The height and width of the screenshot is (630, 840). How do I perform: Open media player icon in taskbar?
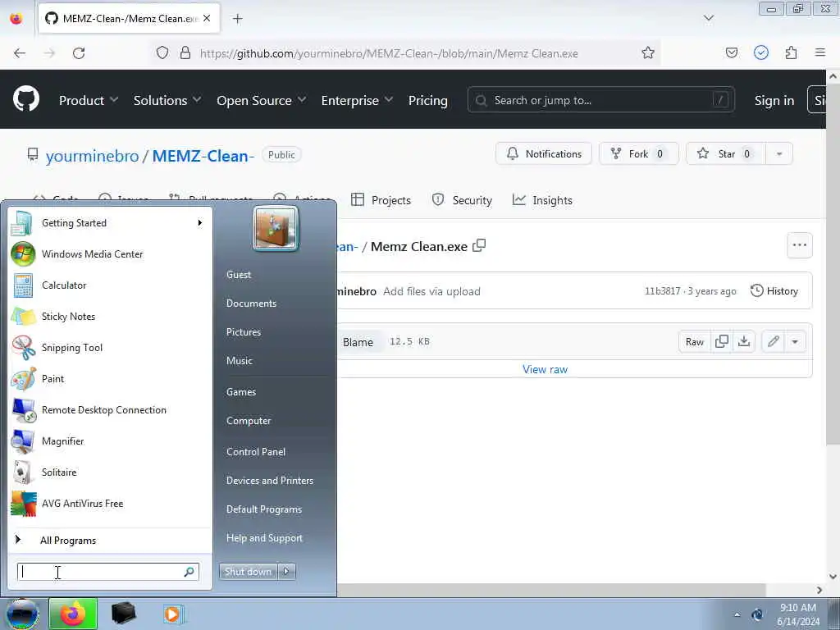click(x=172, y=614)
